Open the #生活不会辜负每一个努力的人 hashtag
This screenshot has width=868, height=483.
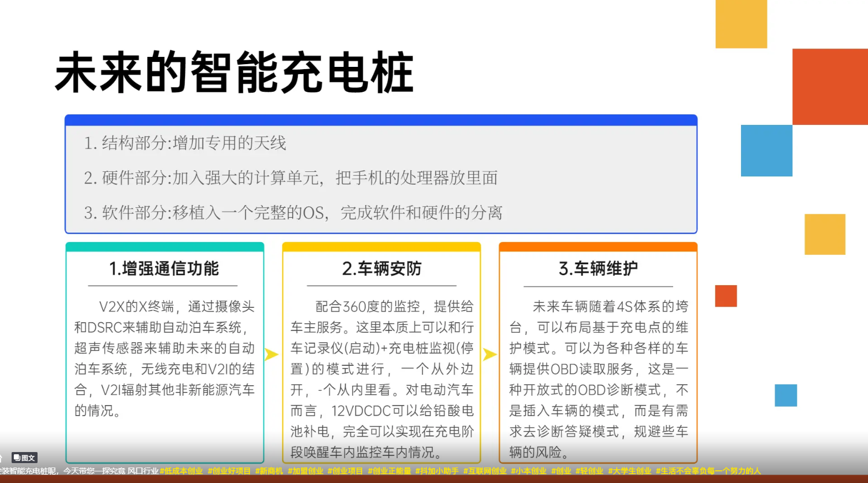pos(708,471)
